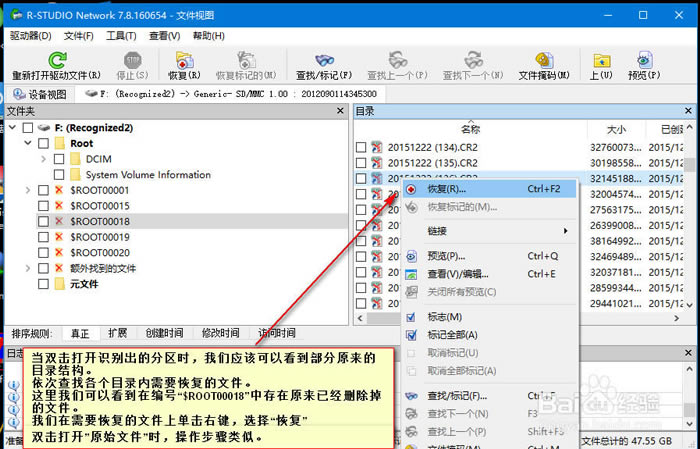Check the $ROOT00018 folder checkbox

(43, 221)
